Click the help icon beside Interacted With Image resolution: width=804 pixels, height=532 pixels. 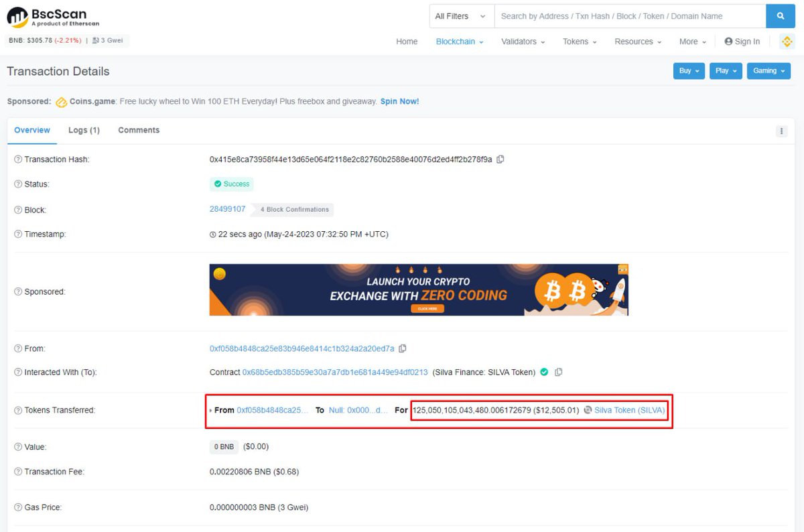pos(18,372)
